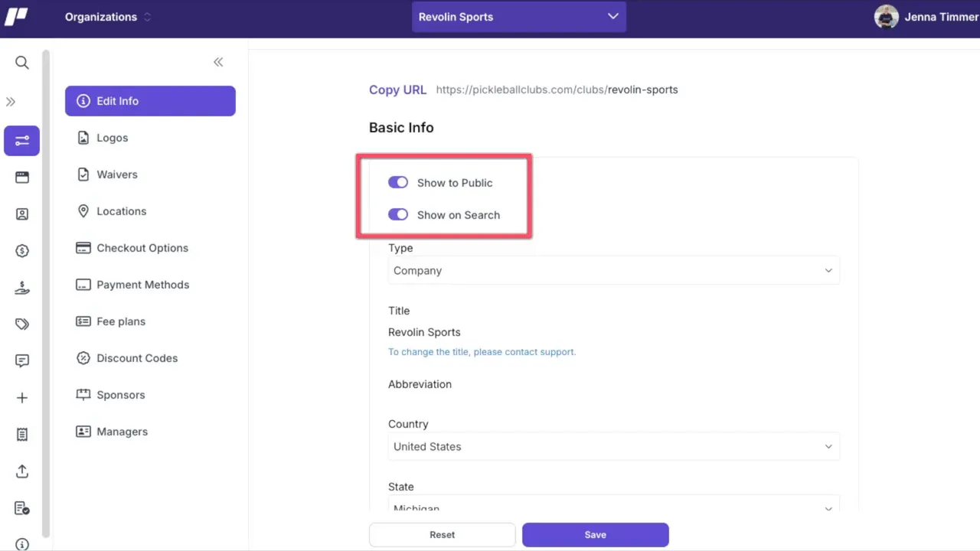Expand the Type dropdown showing Company
Viewport: 980px width, 551px height.
click(613, 271)
